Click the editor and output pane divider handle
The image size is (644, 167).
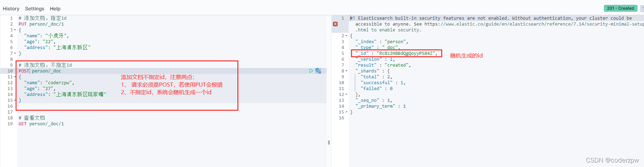tap(329, 142)
